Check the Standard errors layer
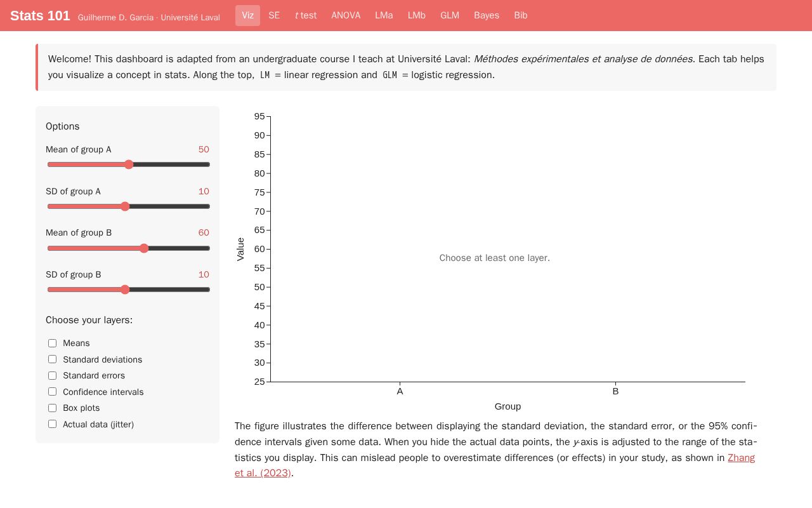This screenshot has width=812, height=508. point(52,375)
